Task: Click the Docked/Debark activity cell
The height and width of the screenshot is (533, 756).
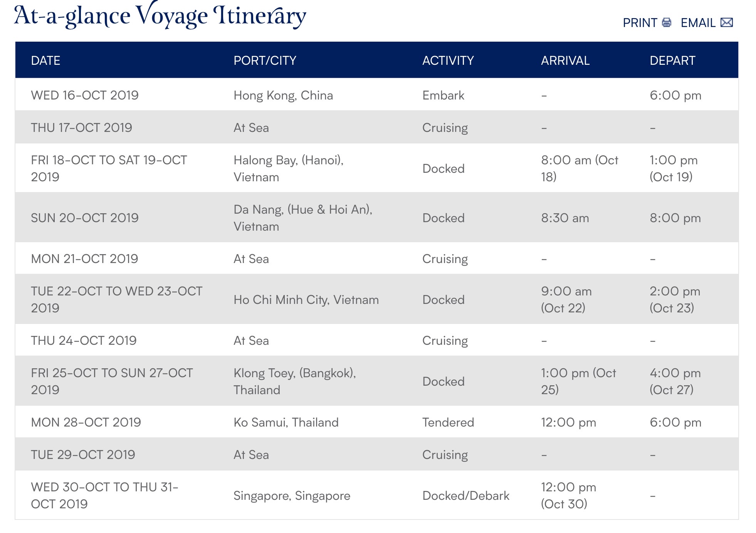Action: (465, 496)
